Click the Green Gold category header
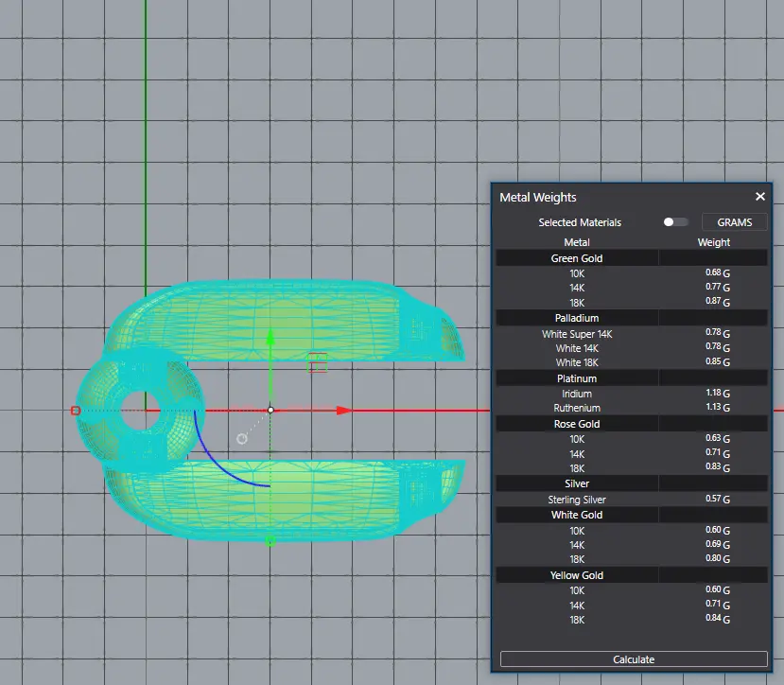The height and width of the screenshot is (685, 784). pos(577,258)
